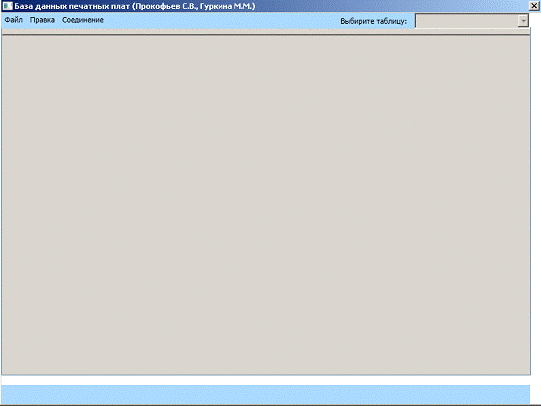Click the white strip between the gray panel and the status bar
The image size is (541, 406).
265,380
